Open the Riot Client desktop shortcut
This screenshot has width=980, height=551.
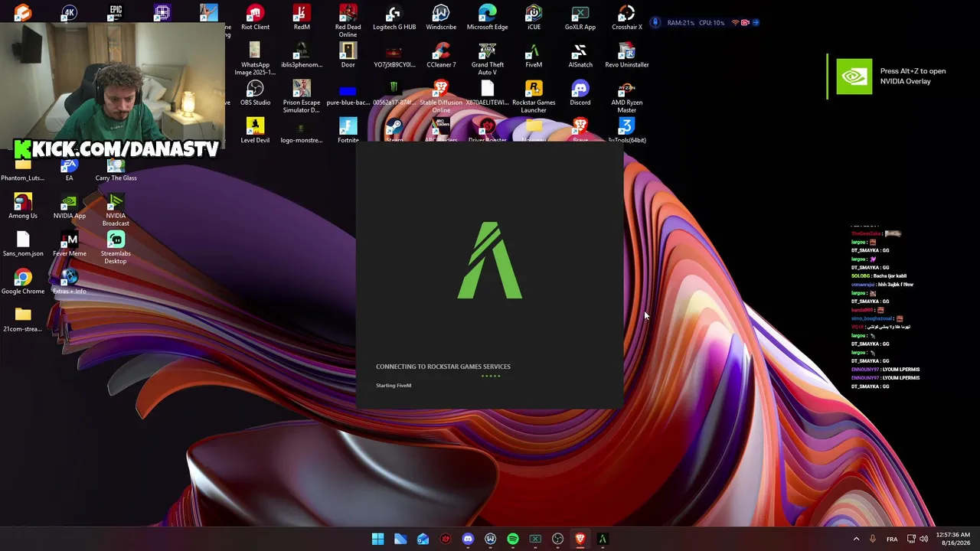255,18
